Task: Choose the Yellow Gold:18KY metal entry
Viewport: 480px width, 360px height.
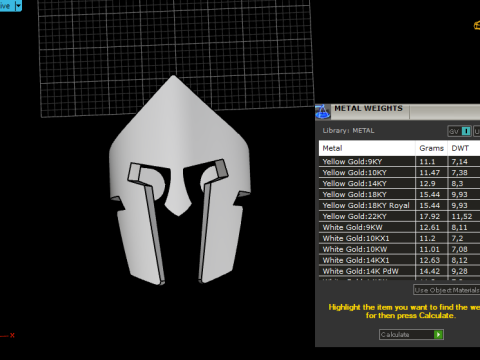Action: [x=399, y=195]
